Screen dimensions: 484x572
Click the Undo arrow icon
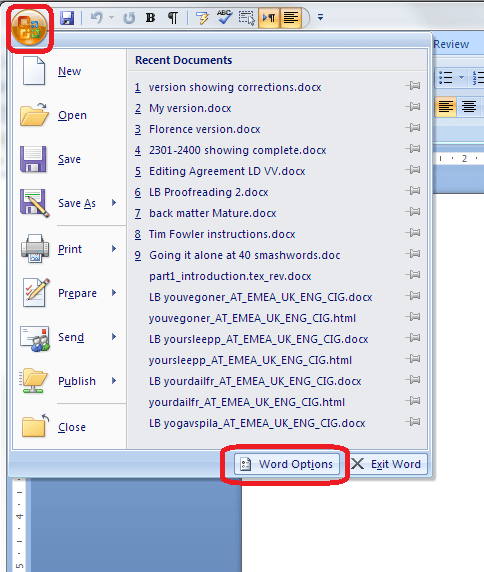[96, 17]
